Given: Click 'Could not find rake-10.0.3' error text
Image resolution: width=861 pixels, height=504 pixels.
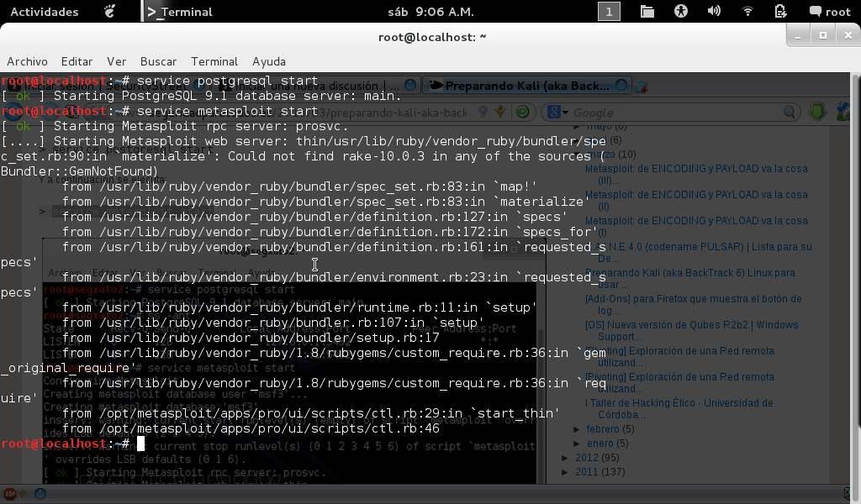Looking at the screenshot, I should point(326,156).
